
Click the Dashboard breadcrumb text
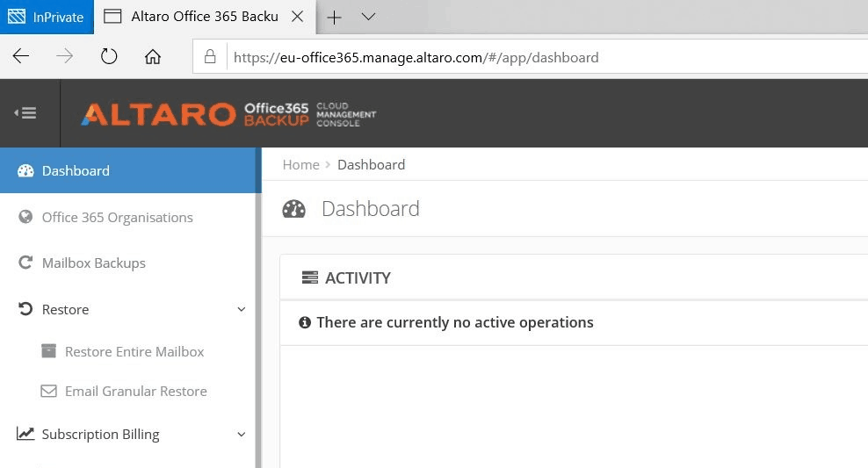[372, 165]
